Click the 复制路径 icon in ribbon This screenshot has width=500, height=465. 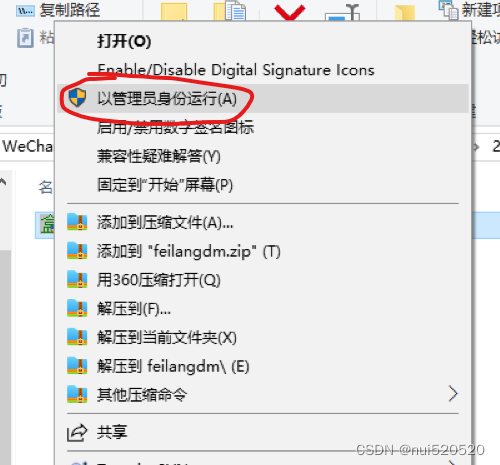(25, 11)
